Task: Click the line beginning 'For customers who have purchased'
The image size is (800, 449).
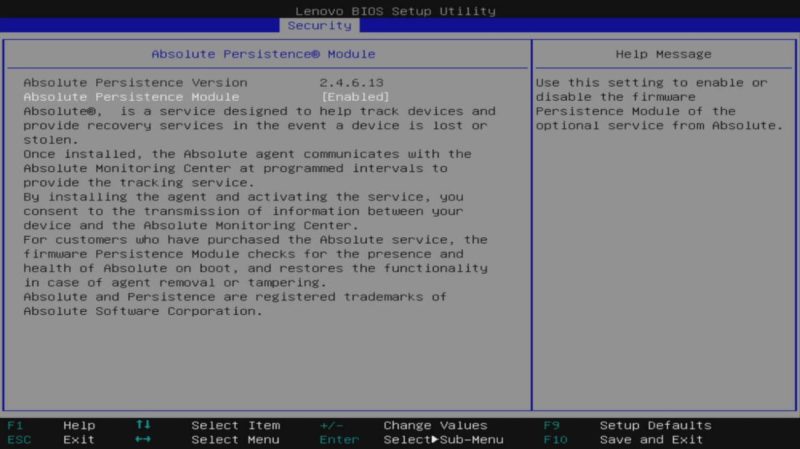Action: 255,240
